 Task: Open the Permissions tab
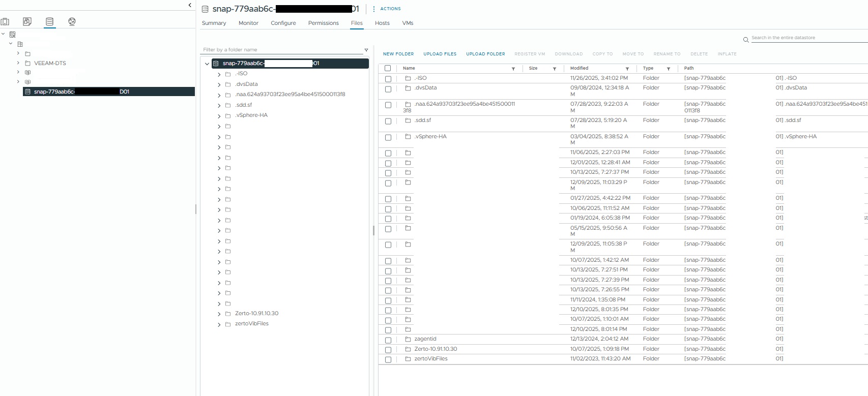(x=323, y=23)
